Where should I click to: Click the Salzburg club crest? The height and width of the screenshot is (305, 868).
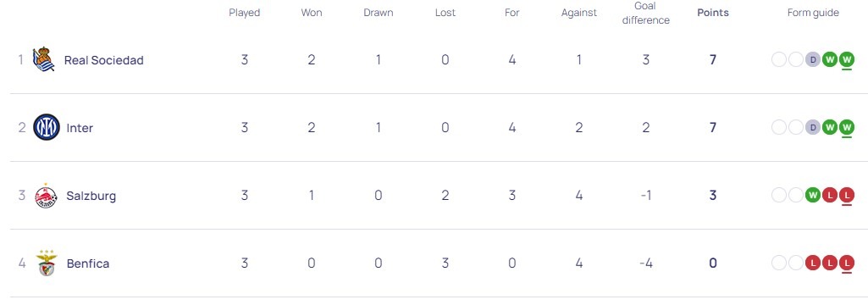pos(46,196)
